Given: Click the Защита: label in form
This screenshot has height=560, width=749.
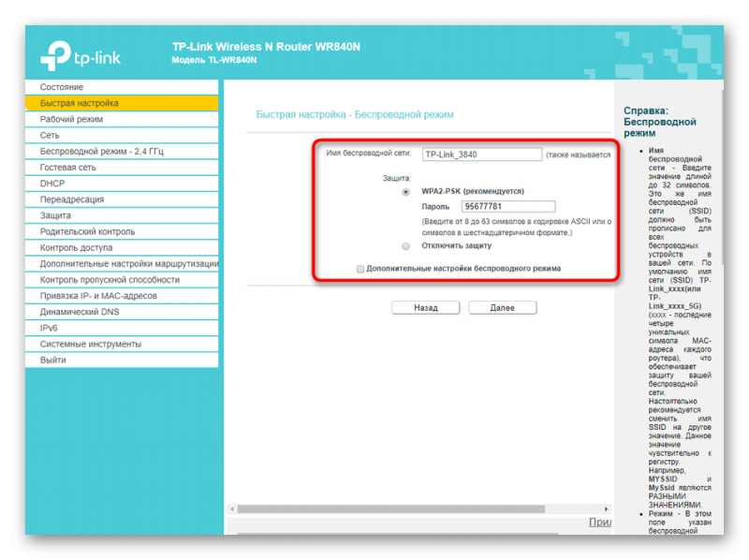Looking at the screenshot, I should [396, 178].
